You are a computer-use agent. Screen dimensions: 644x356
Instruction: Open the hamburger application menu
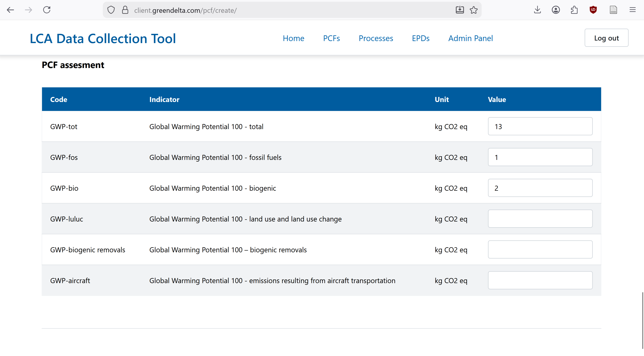(x=633, y=10)
